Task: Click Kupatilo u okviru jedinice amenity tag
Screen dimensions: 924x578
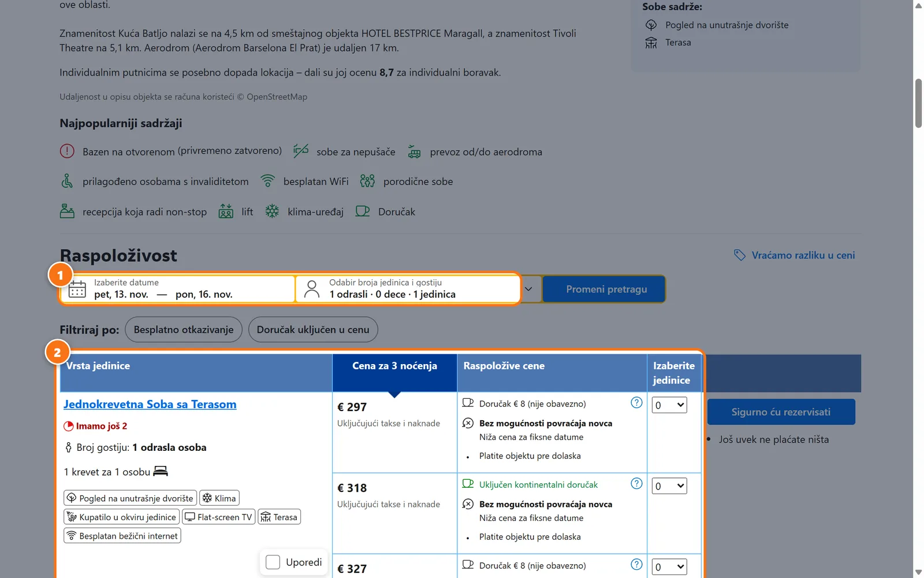Action: click(122, 517)
